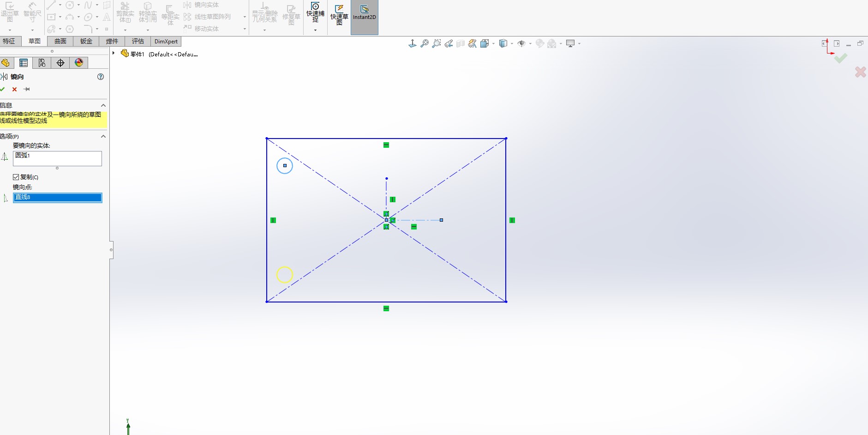Open the Rectangle tool dropdown arrow

[x=60, y=17]
